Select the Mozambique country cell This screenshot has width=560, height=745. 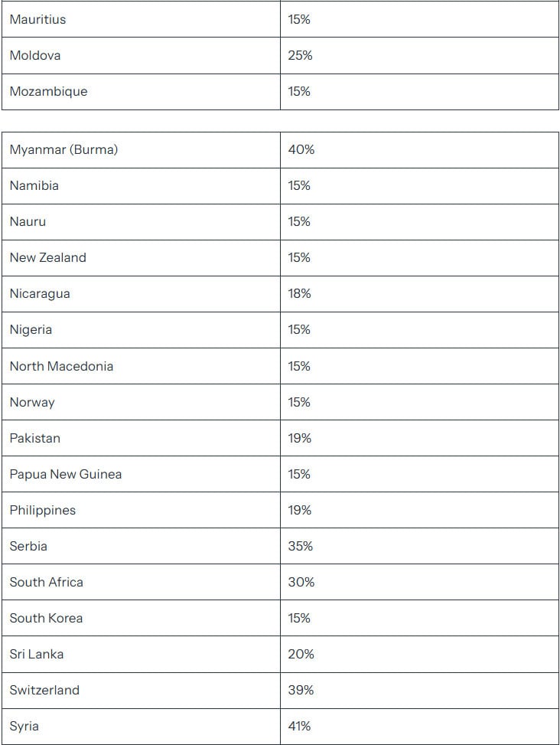click(x=48, y=91)
